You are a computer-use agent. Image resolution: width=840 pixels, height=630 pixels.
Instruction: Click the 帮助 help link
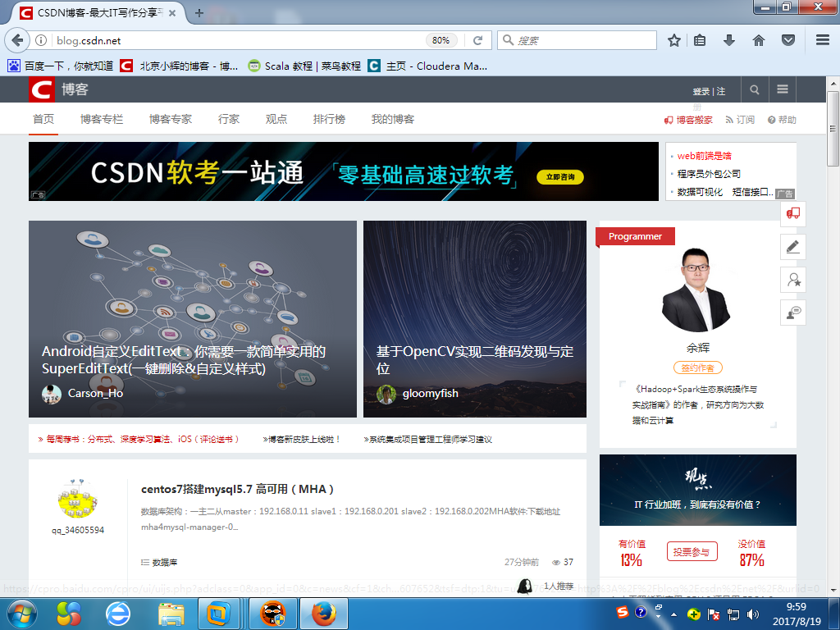tap(782, 120)
